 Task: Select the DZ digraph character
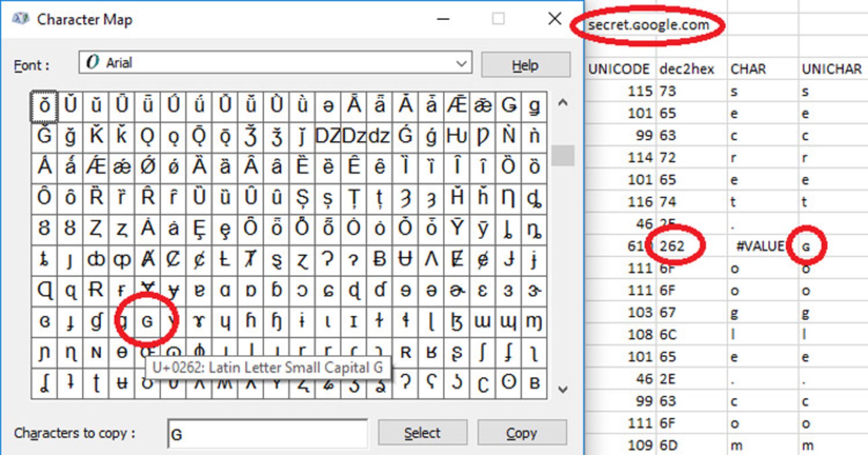328,136
